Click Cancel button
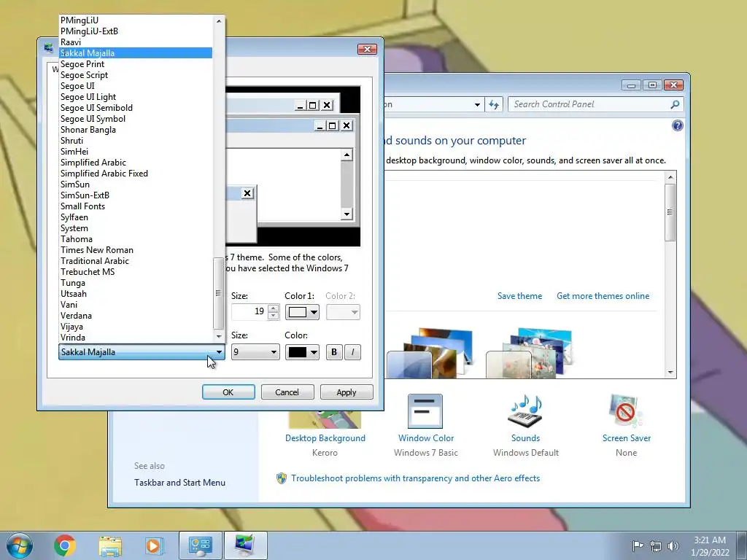 [x=287, y=392]
